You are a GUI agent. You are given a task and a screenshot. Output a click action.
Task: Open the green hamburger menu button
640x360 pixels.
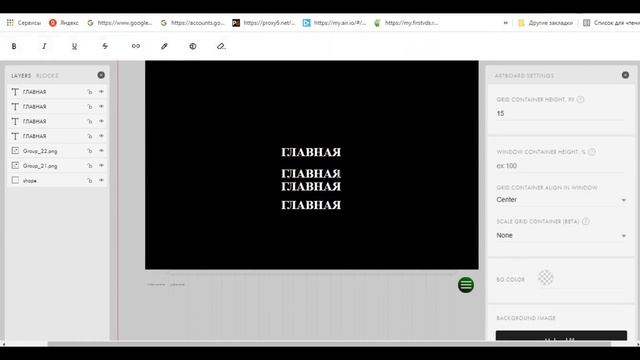(466, 284)
